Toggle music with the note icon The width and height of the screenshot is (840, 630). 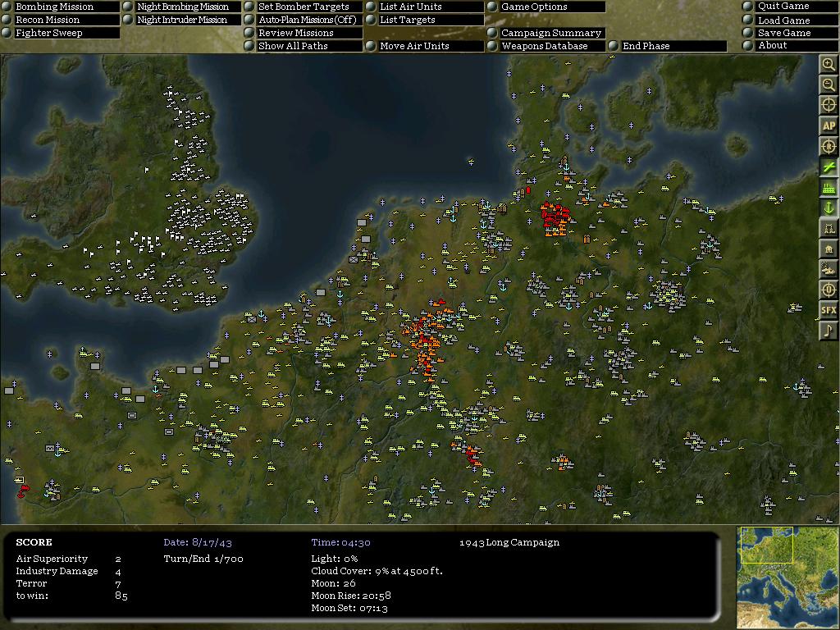pos(829,330)
